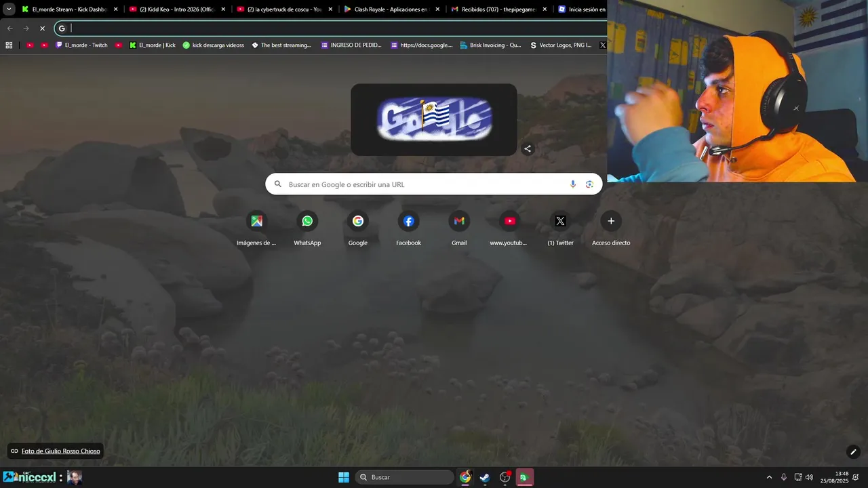The height and width of the screenshot is (488, 868).
Task: Open the volume control in tray
Action: click(809, 477)
